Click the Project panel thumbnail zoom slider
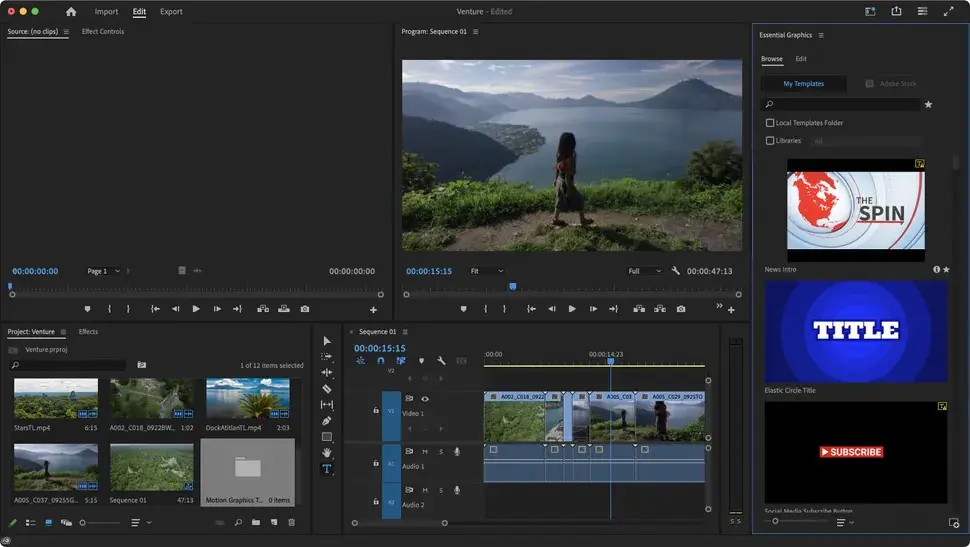This screenshot has height=547, width=970. (84, 522)
